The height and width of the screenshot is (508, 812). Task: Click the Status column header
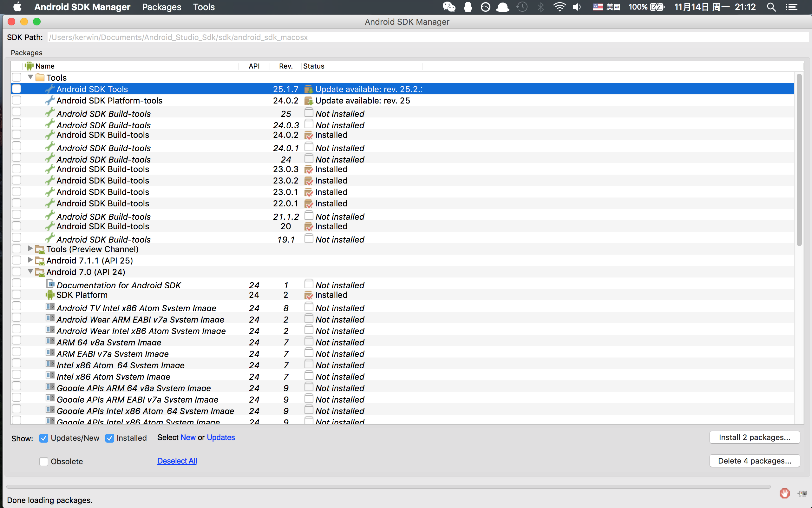tap(362, 66)
